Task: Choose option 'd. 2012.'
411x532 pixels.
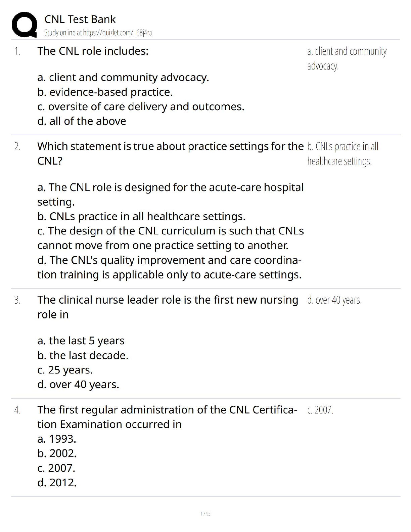Action: [x=57, y=483]
